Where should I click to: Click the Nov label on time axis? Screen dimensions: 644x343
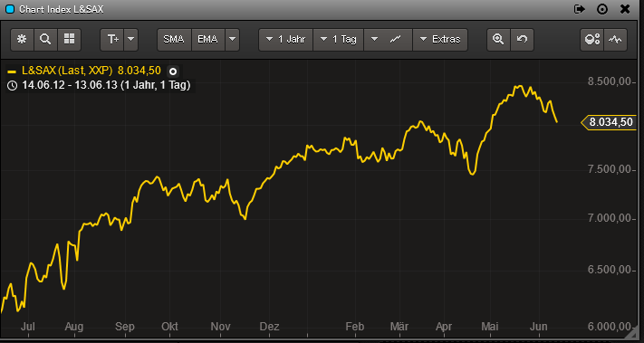tap(220, 327)
